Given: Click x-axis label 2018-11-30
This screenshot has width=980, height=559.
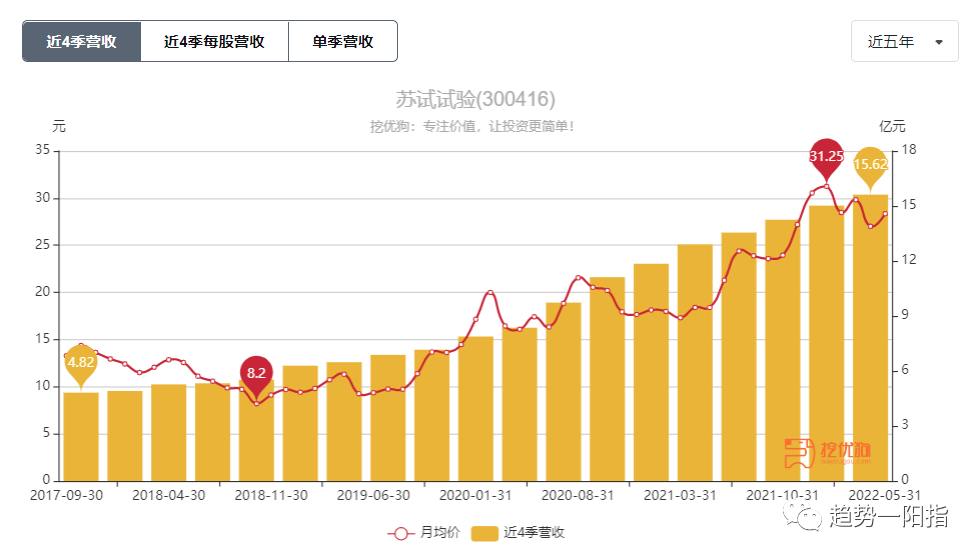Looking at the screenshot, I should (x=271, y=495).
